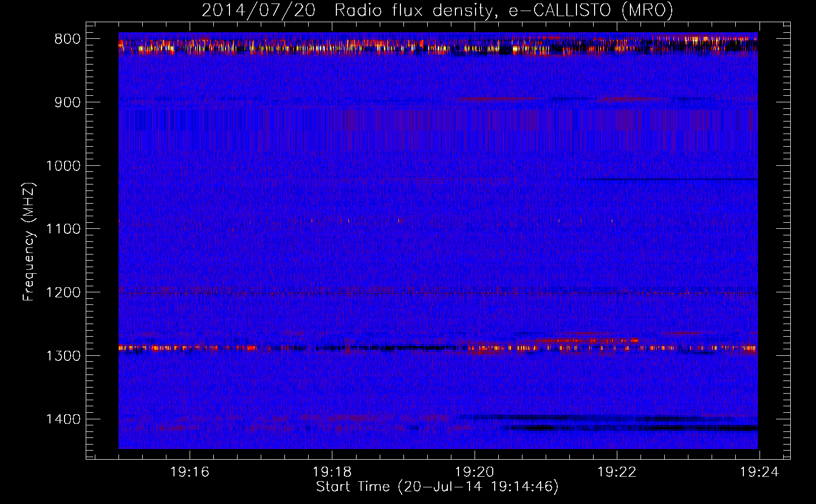This screenshot has height=504, width=816.
Task: Click the 'Start Time (20-Jul-14 19:14:46)' axis label
Action: point(437,487)
